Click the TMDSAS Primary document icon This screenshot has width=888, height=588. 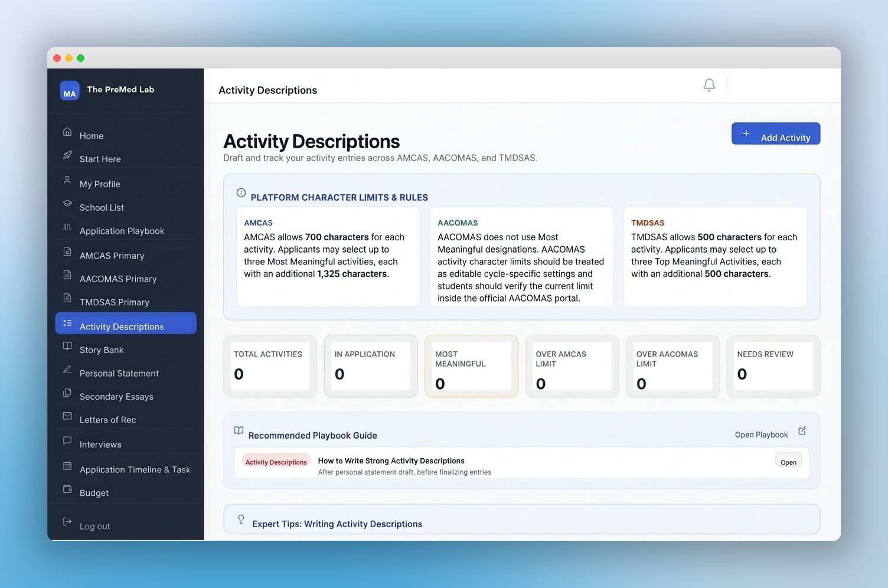click(x=67, y=298)
